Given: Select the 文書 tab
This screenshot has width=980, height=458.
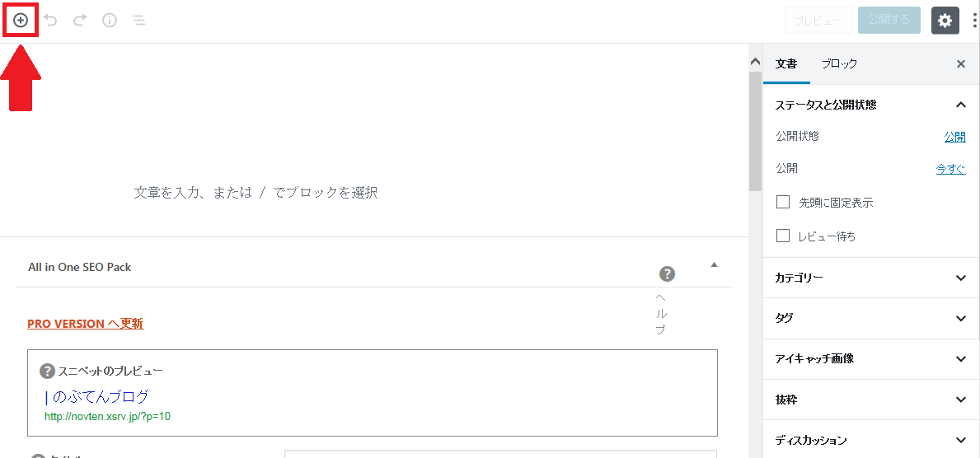Looking at the screenshot, I should point(786,64).
